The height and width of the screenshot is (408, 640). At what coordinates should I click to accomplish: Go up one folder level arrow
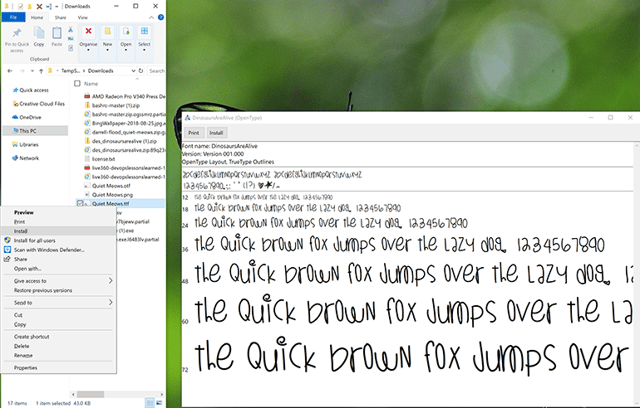(x=41, y=71)
